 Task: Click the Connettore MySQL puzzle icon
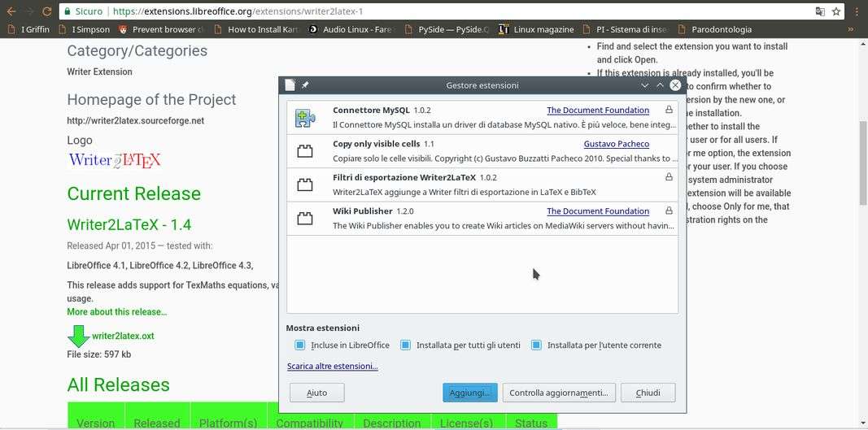[305, 117]
